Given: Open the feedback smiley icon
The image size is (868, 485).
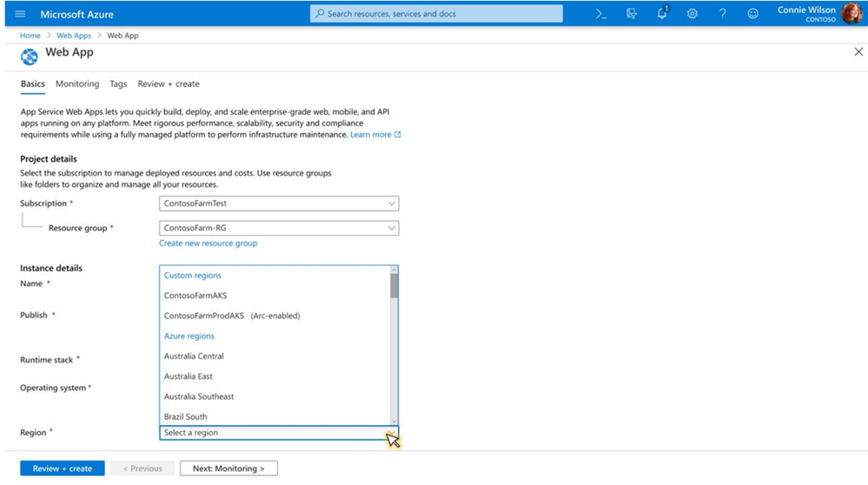Looking at the screenshot, I should [x=752, y=14].
